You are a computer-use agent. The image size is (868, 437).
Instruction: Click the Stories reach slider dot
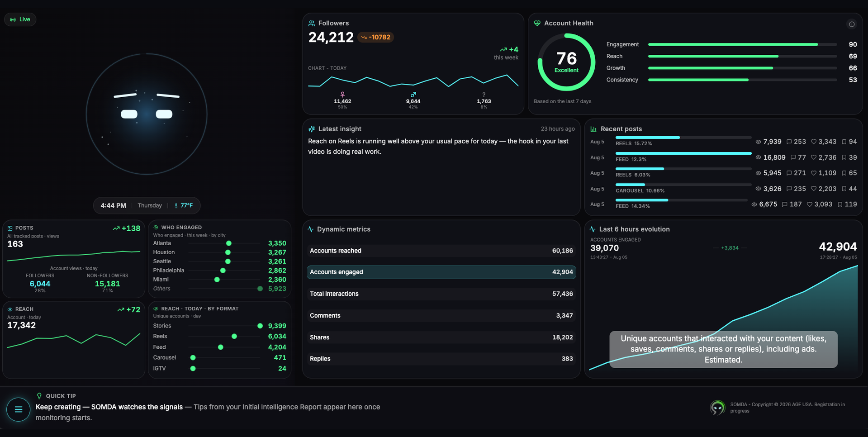tap(260, 326)
